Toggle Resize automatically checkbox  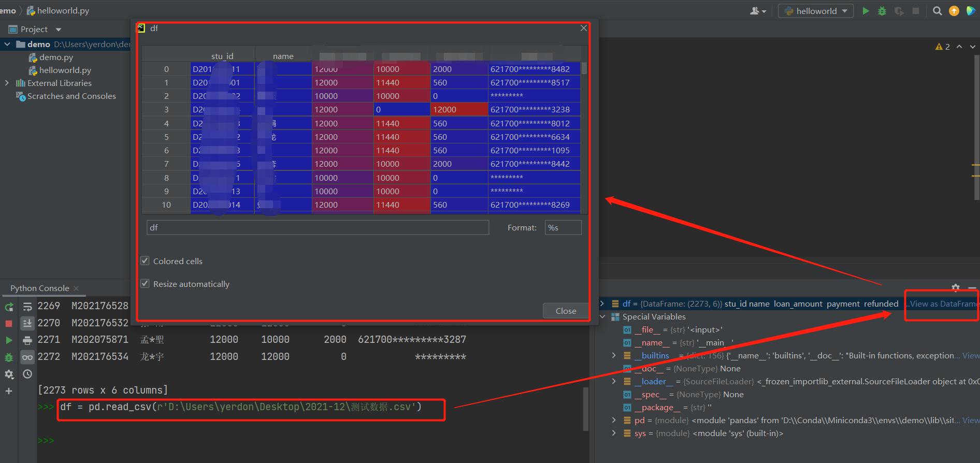(x=145, y=284)
